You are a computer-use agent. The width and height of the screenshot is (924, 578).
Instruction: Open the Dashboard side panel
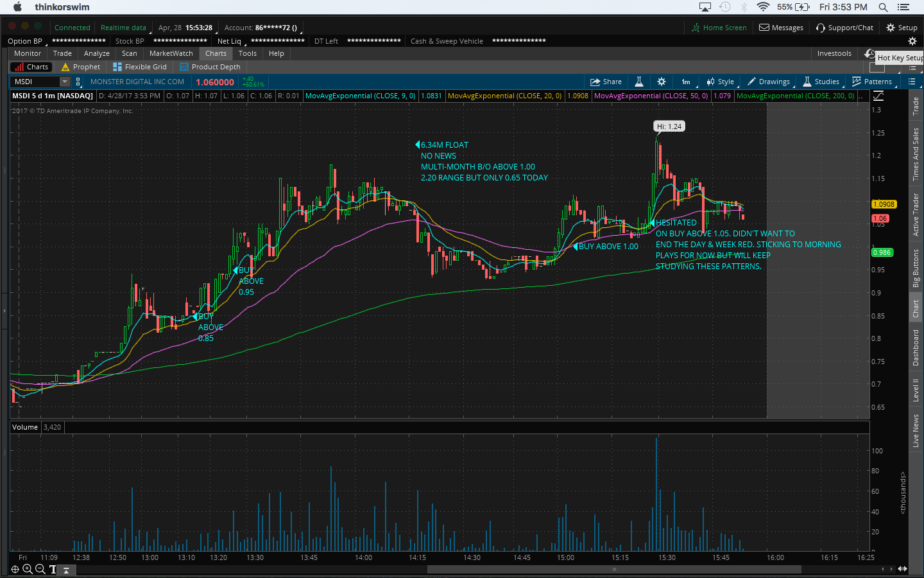pos(916,347)
